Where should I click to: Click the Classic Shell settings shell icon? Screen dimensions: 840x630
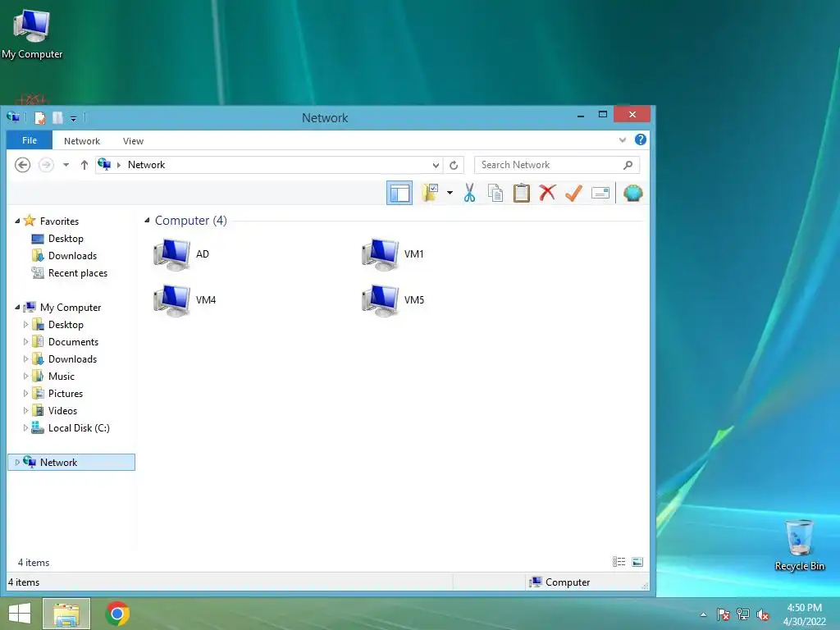[632, 193]
